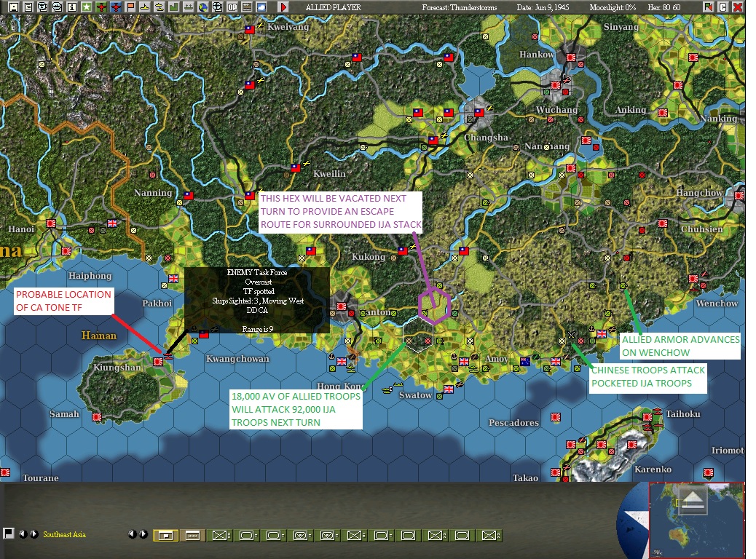Click the Taihoku city label
The height and width of the screenshot is (559, 756).
tap(682, 414)
